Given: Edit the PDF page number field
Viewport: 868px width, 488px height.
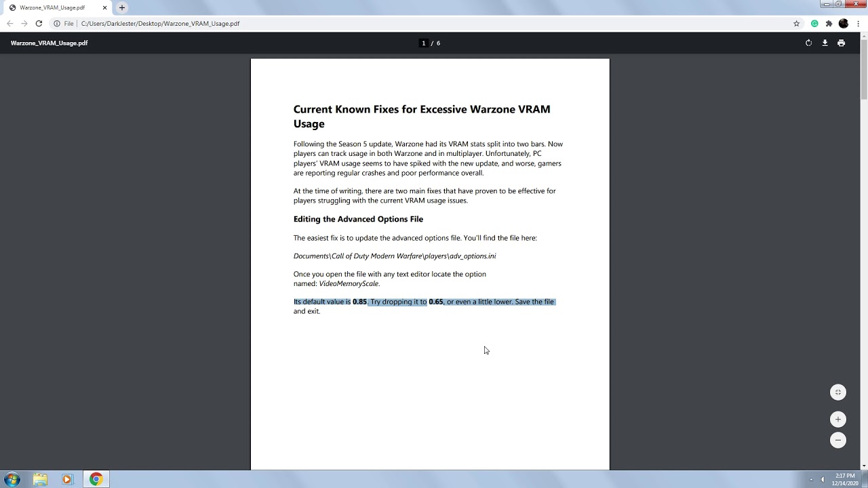Looking at the screenshot, I should click(424, 43).
